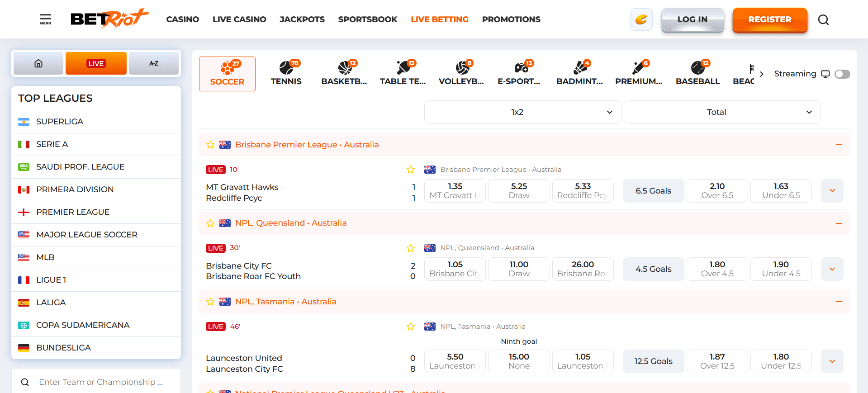Click the team or championship search field

[100, 382]
